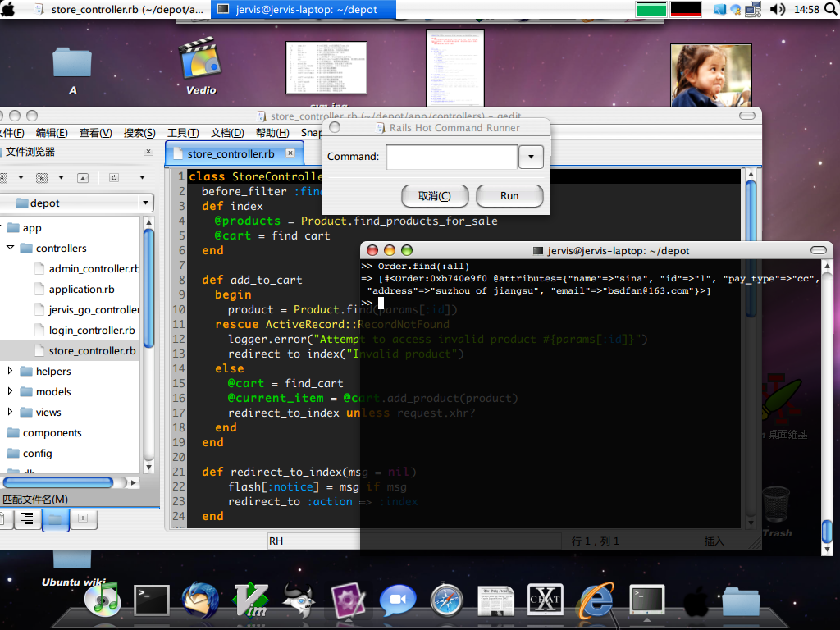
Task: Launch the X-Chat dock icon
Action: pyautogui.click(x=546, y=599)
